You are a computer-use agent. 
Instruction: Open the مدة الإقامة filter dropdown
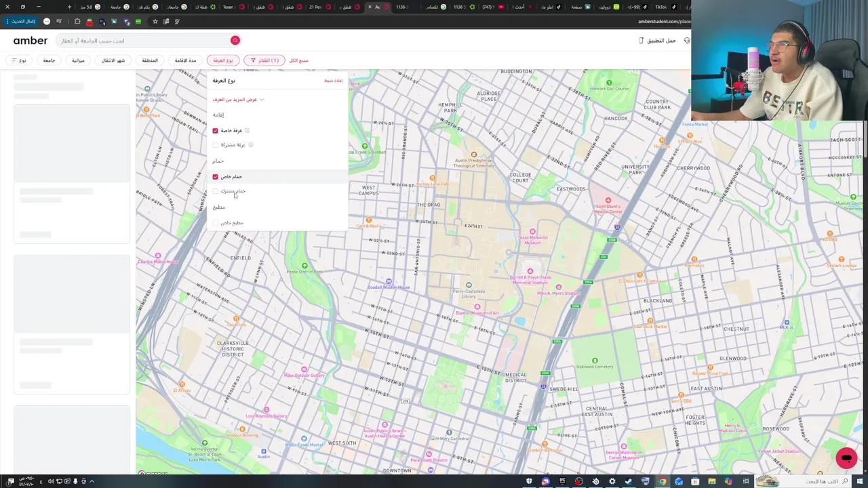(185, 60)
